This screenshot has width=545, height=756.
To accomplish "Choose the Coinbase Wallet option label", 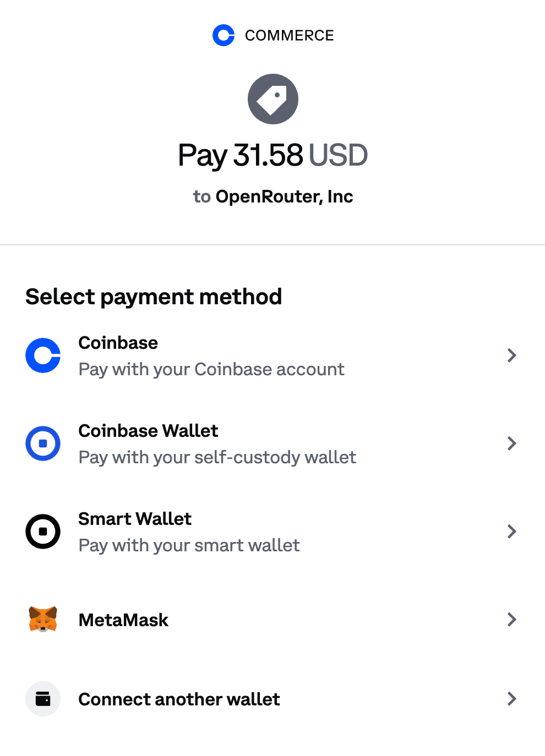I will click(x=148, y=431).
